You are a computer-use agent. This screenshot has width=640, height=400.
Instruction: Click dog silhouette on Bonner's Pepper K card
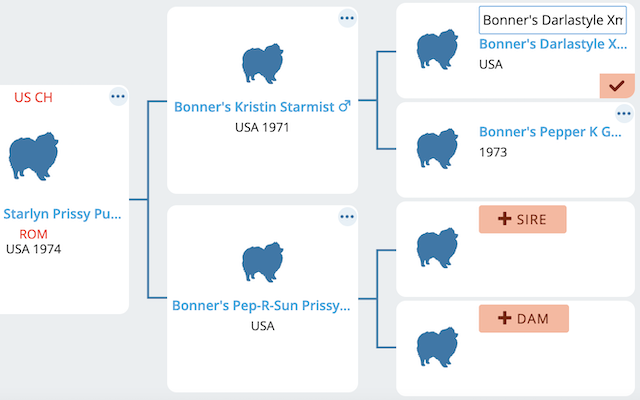437,149
